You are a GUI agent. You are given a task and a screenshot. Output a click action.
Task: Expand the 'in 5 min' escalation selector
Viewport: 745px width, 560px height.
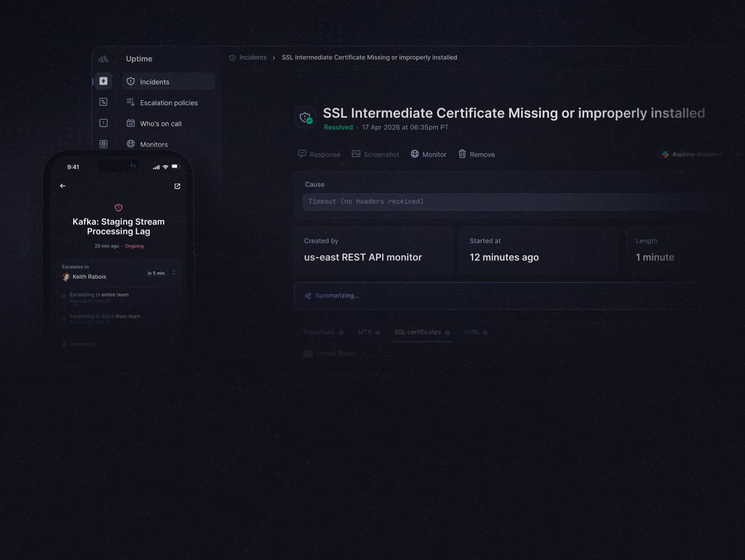161,273
